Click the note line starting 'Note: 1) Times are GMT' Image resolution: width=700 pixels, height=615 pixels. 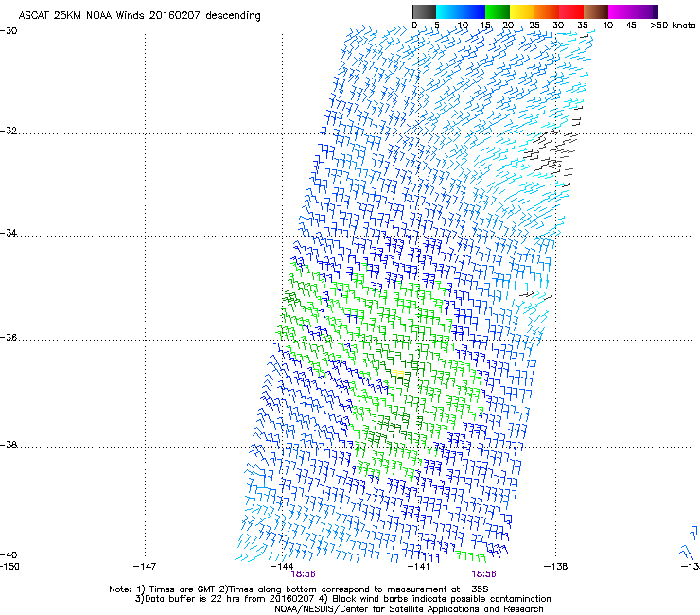299,589
